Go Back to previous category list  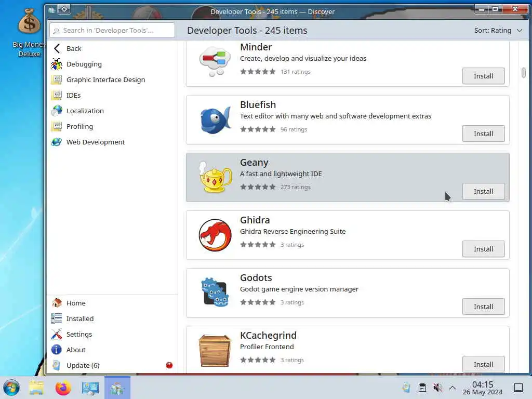click(x=112, y=48)
